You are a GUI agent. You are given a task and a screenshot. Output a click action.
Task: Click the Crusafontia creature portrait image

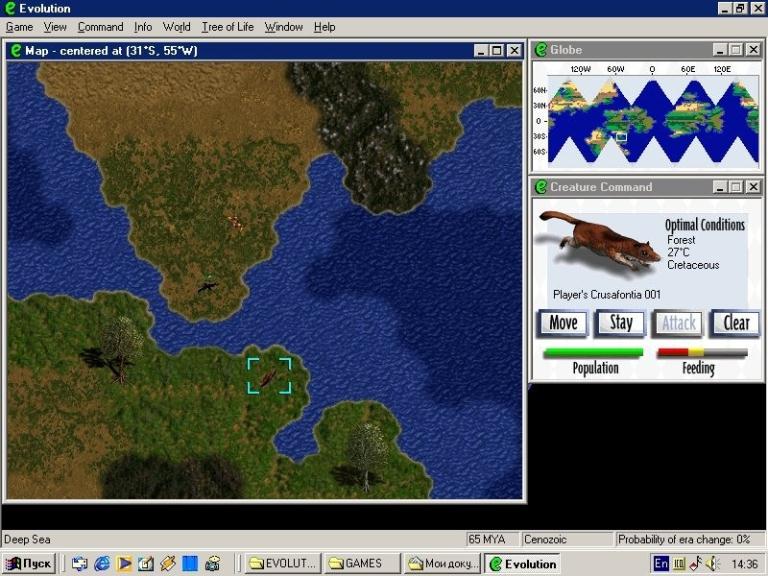598,242
